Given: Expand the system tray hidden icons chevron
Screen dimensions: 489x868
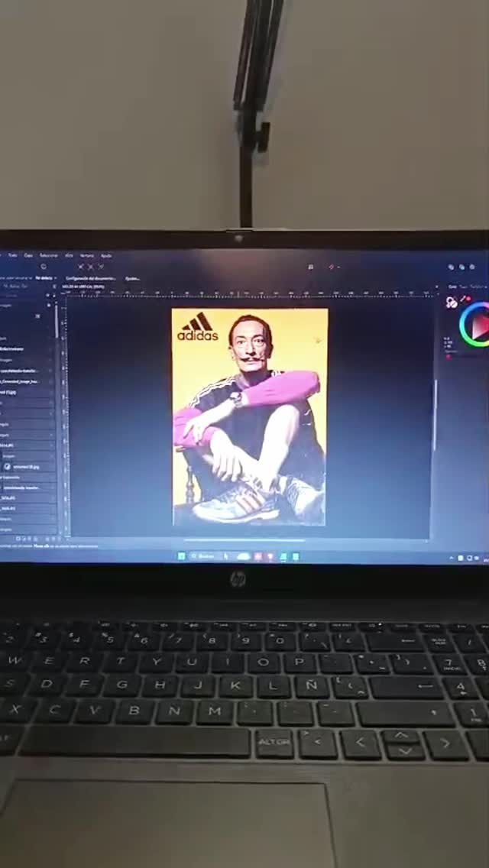Looking at the screenshot, I should point(452,558).
